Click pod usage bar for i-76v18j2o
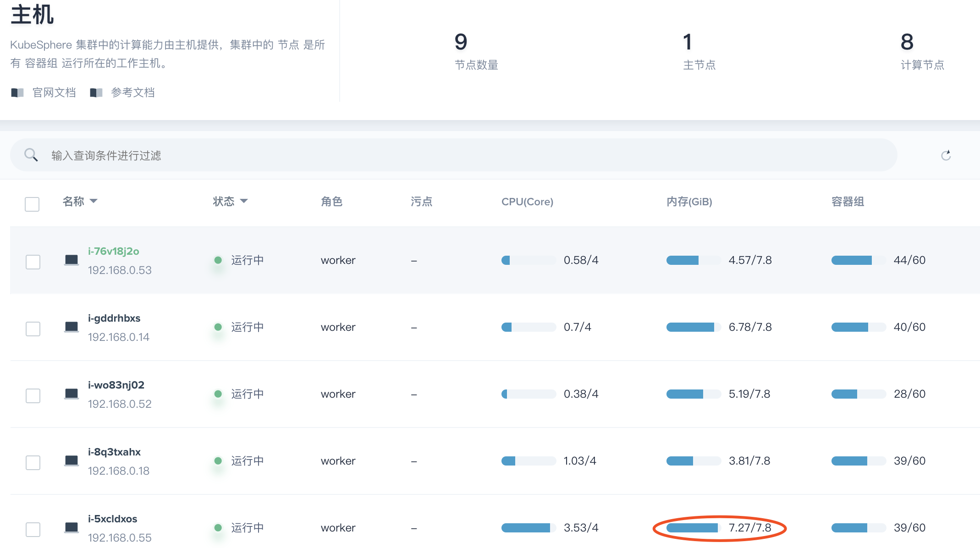The image size is (980, 548). 859,260
